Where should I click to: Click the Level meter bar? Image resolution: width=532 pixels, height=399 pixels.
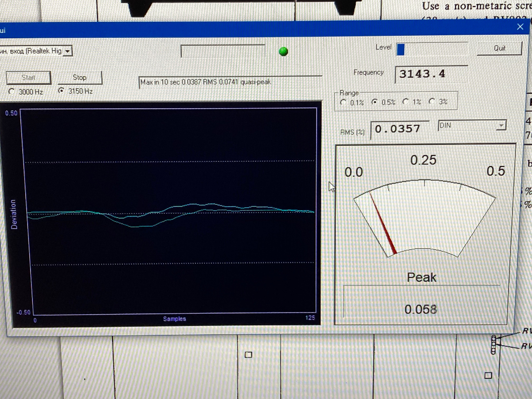coord(432,49)
